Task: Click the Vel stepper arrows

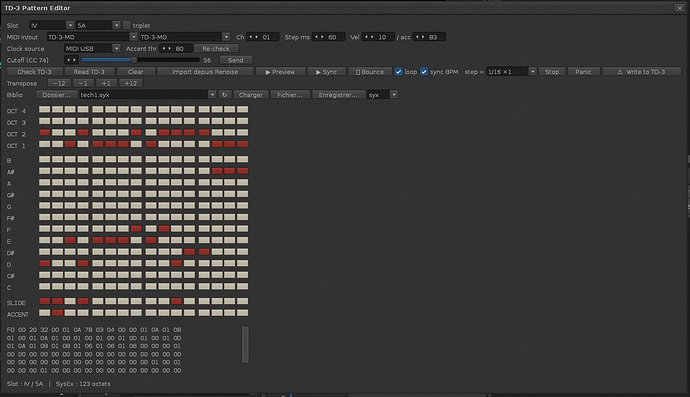Action: click(369, 37)
